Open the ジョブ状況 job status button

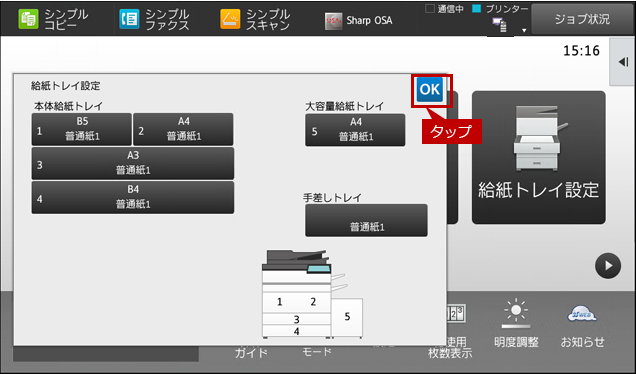582,19
